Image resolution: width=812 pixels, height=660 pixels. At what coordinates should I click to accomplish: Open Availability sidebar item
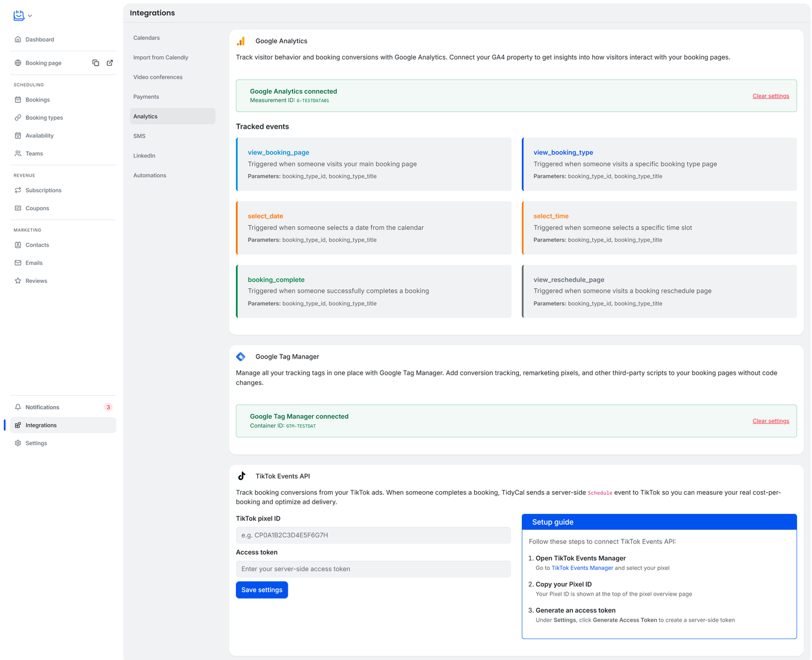click(63, 135)
